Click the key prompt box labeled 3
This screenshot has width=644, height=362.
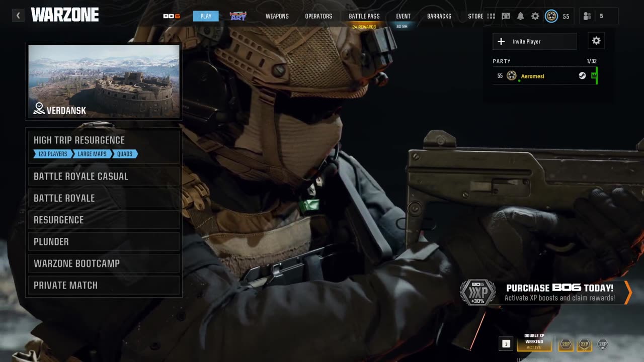pyautogui.click(x=506, y=344)
